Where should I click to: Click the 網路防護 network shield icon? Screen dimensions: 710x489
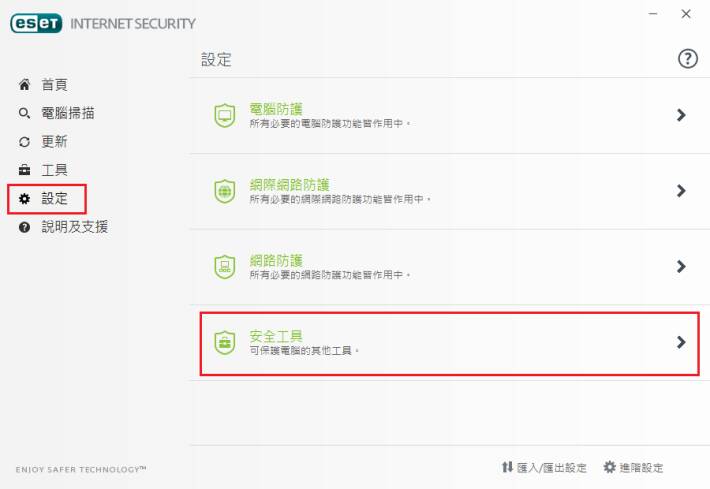[x=225, y=267]
